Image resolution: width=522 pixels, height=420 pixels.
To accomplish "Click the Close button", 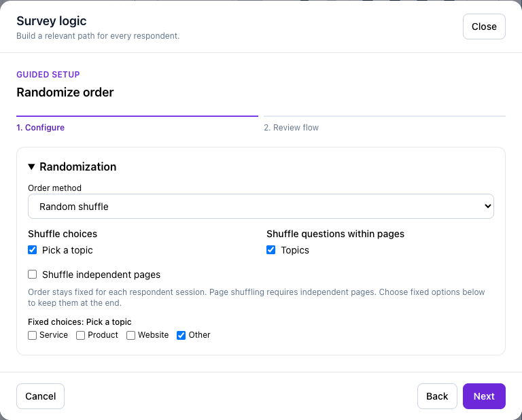I will tap(484, 27).
